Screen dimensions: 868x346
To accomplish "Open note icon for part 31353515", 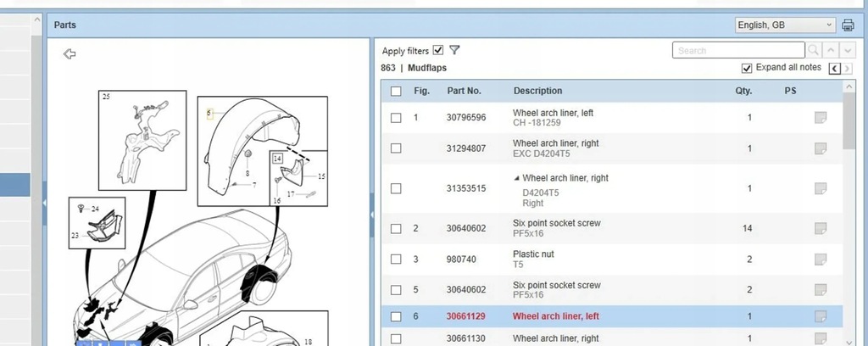I will (821, 188).
